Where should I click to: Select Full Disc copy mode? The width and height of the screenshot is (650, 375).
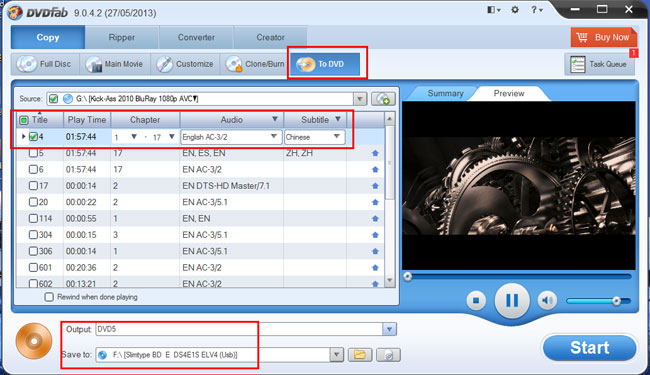click(x=45, y=64)
